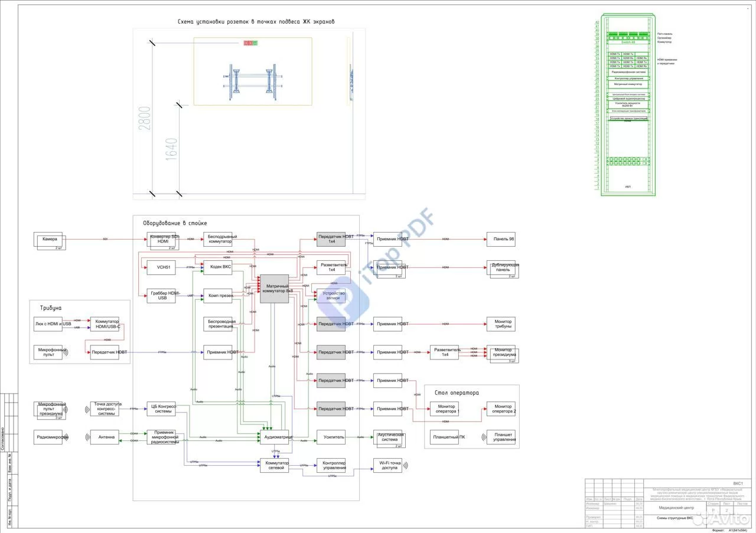
Task: Click the "Коммутатор HDMI/USB-C" block
Action: point(105,324)
